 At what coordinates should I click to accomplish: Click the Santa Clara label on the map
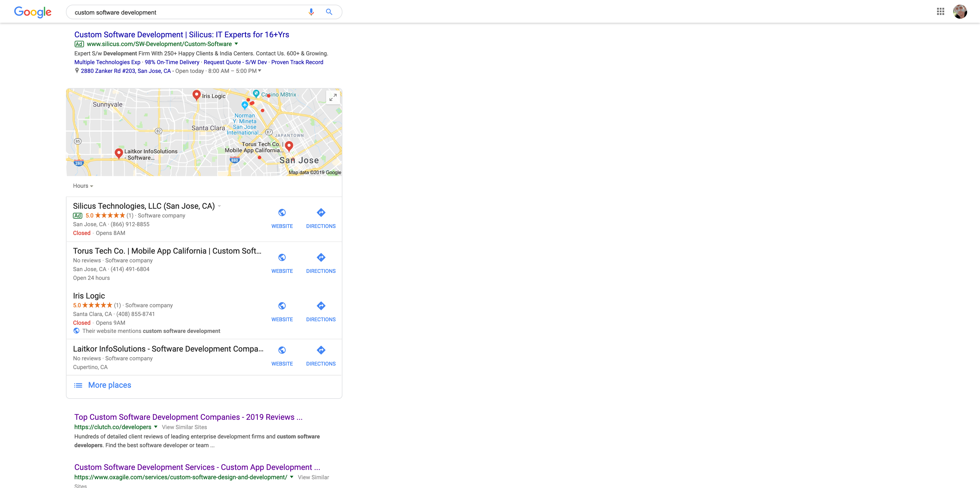click(208, 128)
